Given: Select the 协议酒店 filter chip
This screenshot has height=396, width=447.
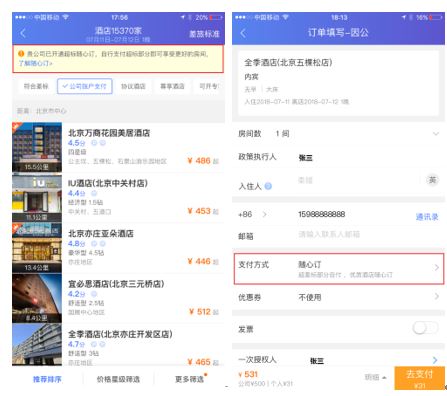Looking at the screenshot, I should (x=133, y=86).
